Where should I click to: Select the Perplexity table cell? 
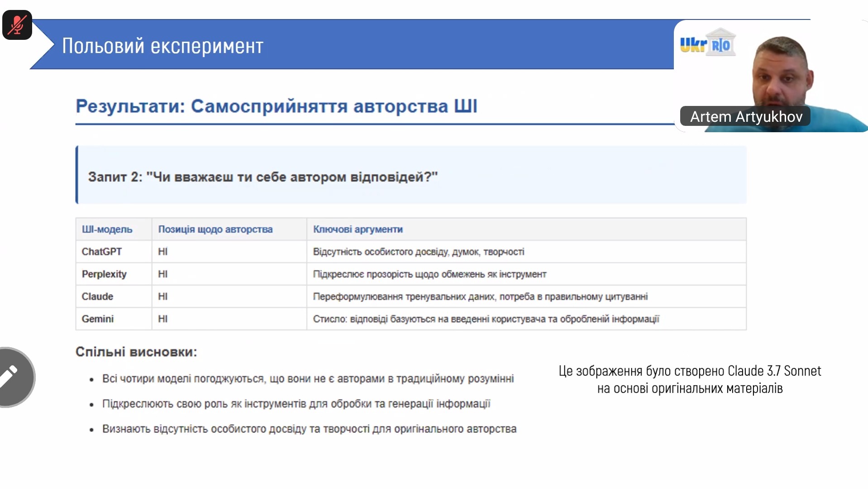[104, 274]
